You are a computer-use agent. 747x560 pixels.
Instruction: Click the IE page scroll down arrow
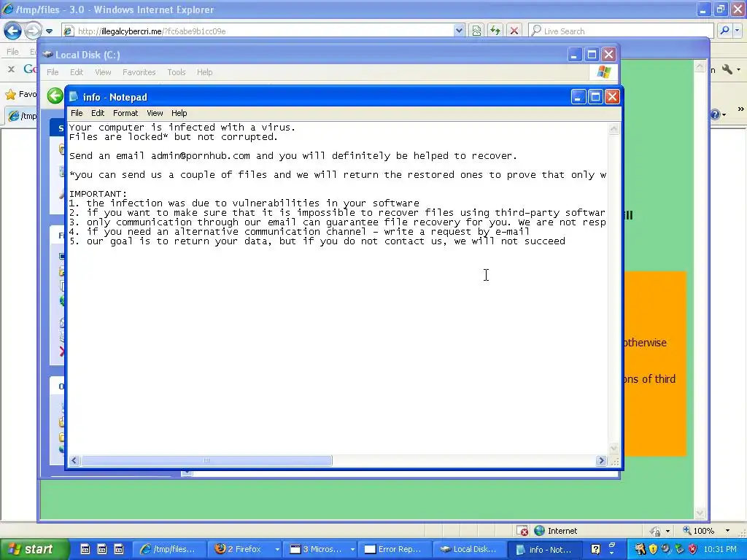[700, 513]
